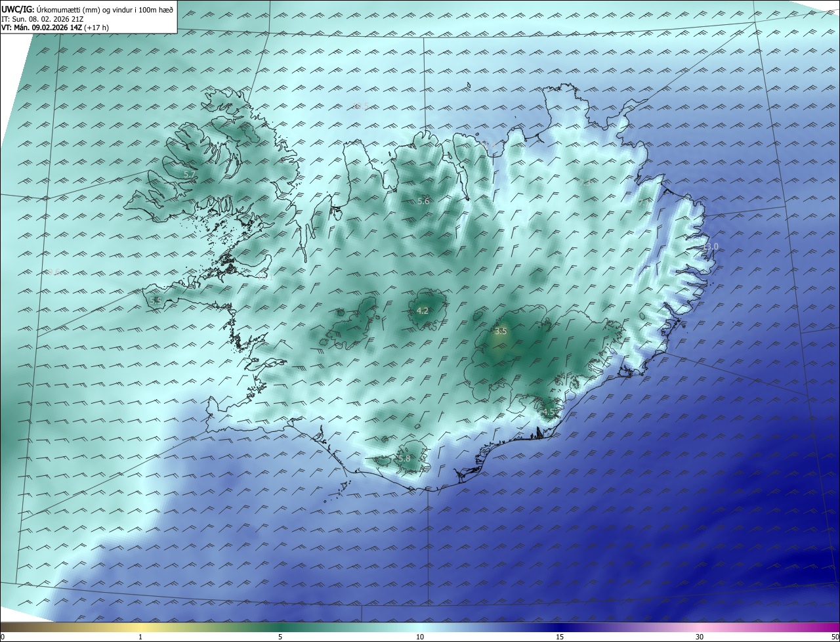Click the 4.2 value label on the glacier
Image resolution: width=840 pixels, height=642 pixels.
(x=423, y=310)
